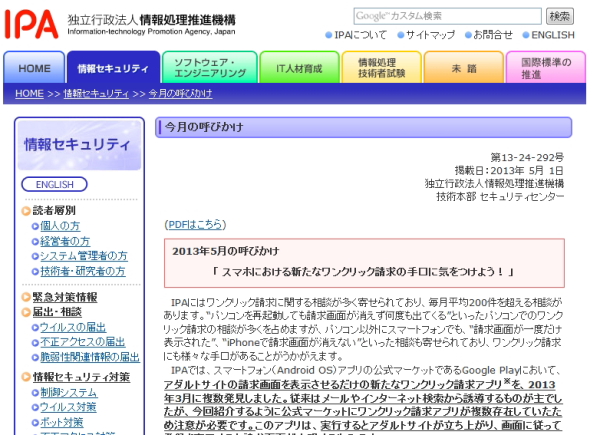
Task: Open the PDFはこちら link
Action: (x=195, y=224)
